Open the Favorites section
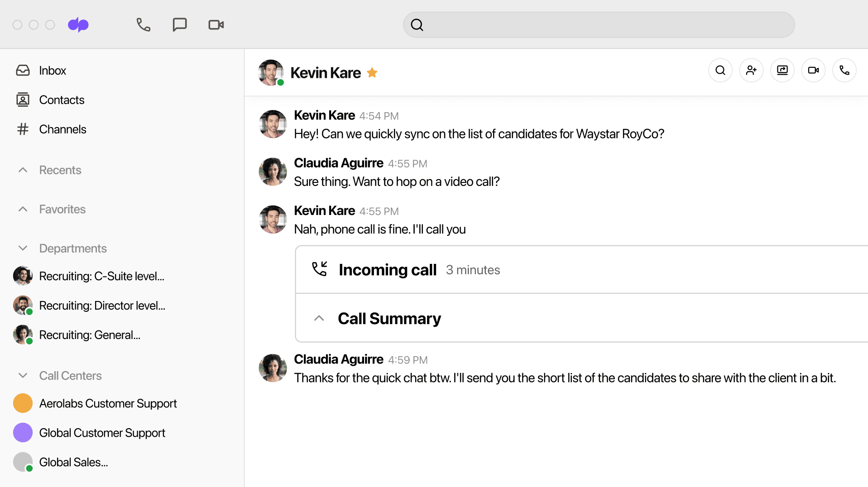868x487 pixels. [x=62, y=209]
